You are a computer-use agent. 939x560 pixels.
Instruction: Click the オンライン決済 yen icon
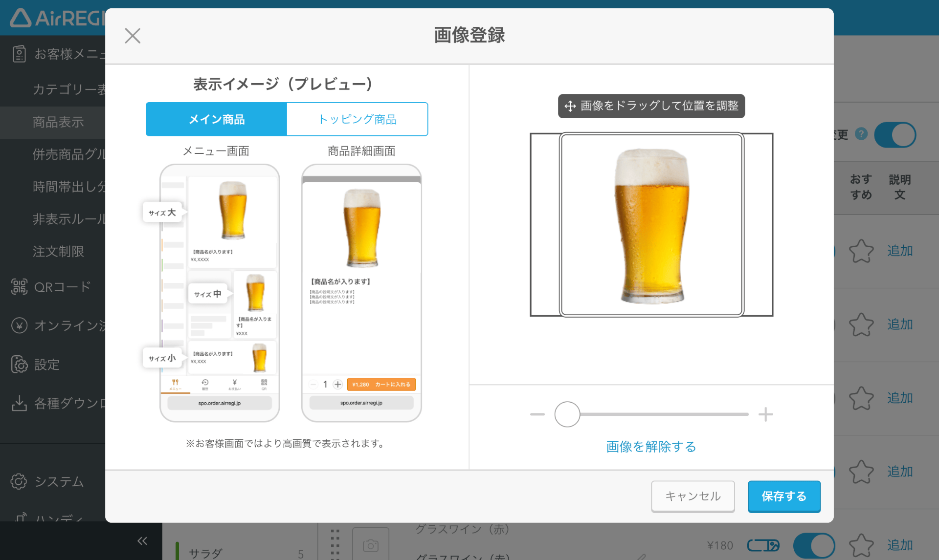[x=20, y=325]
